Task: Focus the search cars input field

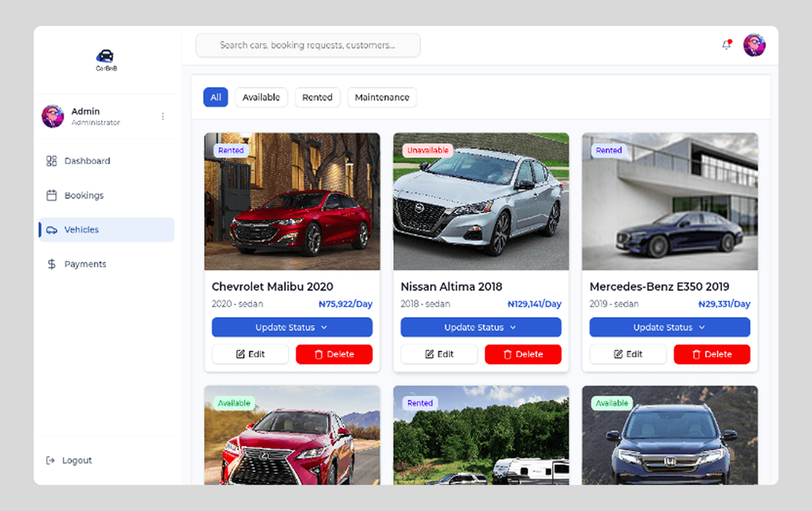Action: click(x=308, y=45)
